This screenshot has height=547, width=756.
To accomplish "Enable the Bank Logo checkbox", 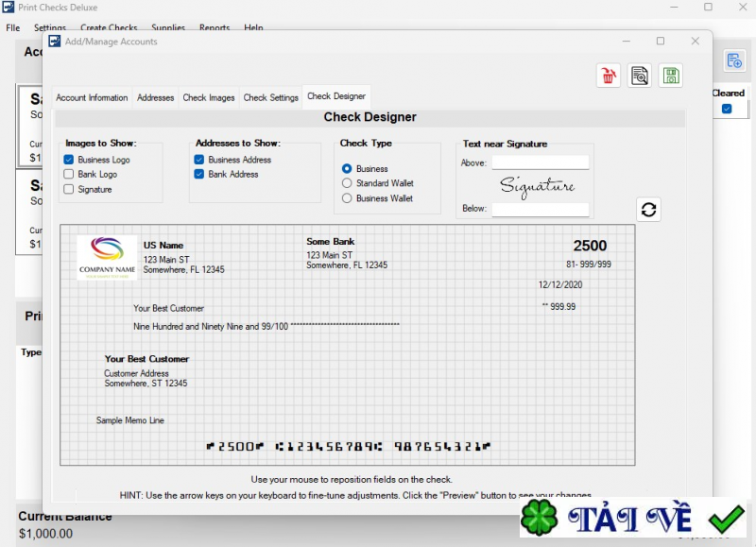I will pyautogui.click(x=69, y=175).
